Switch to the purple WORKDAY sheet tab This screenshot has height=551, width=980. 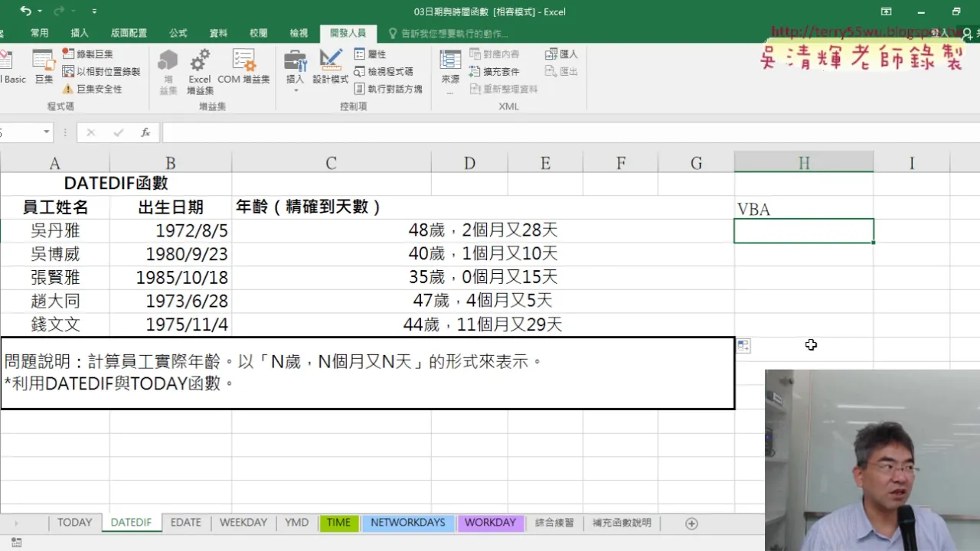pos(490,523)
